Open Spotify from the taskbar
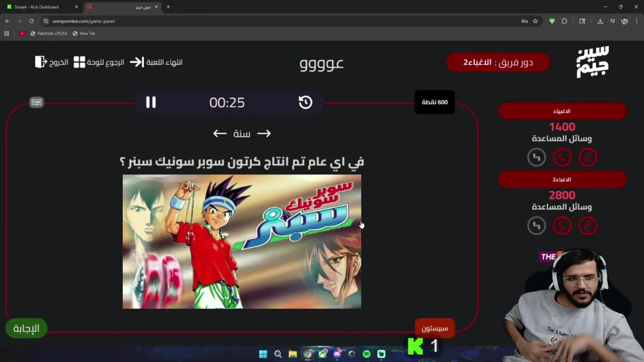Screen dimensions: 644x362 pyautogui.click(x=366, y=354)
